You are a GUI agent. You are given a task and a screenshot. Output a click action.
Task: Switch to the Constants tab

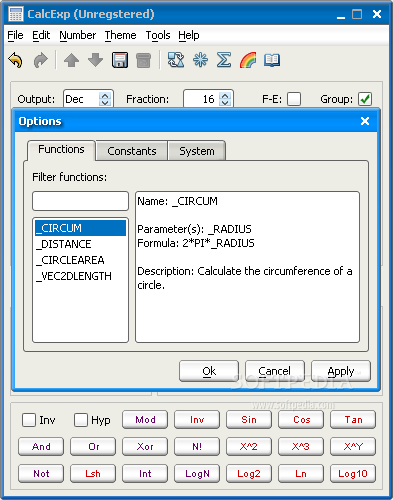[x=132, y=151]
